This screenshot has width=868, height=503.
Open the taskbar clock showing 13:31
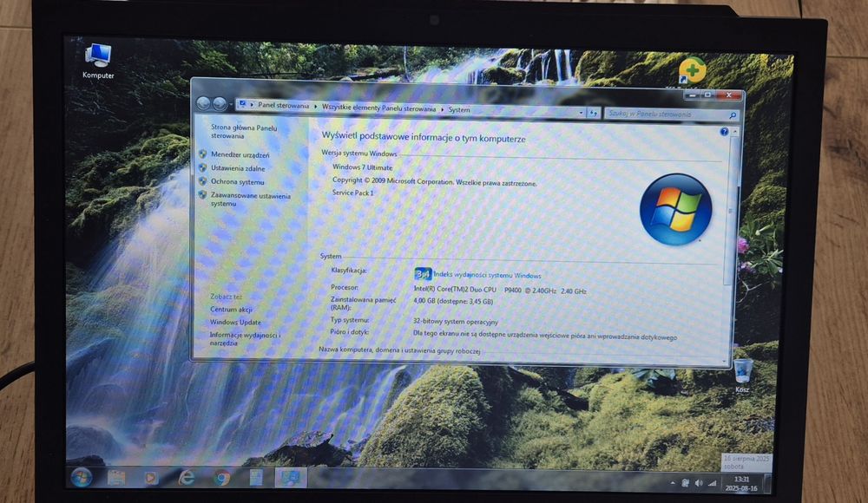coord(741,484)
